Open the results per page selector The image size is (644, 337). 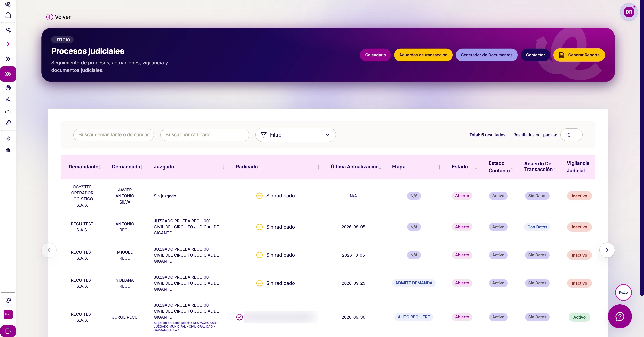(571, 135)
